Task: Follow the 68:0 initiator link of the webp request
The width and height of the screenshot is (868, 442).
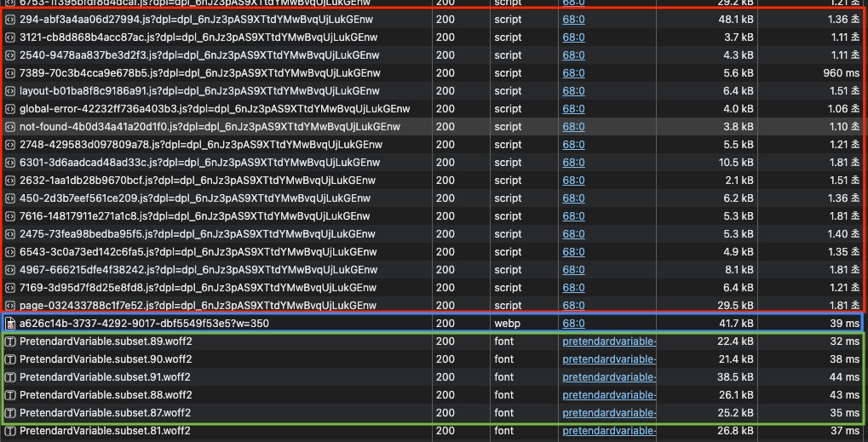Action: (573, 323)
